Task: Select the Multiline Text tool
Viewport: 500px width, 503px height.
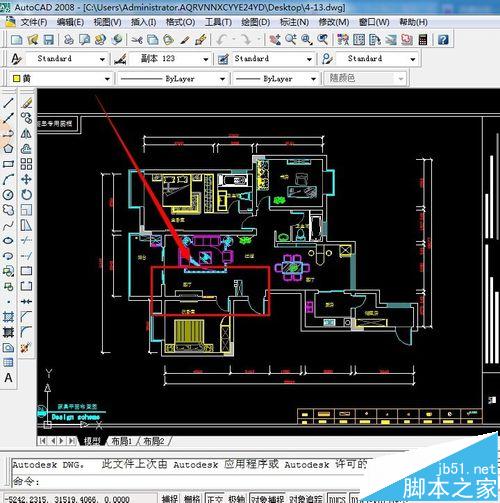Action: pos(8,378)
